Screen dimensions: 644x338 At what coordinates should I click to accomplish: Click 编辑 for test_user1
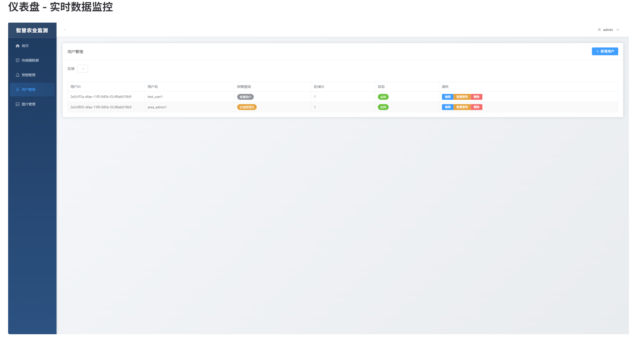[x=447, y=97]
